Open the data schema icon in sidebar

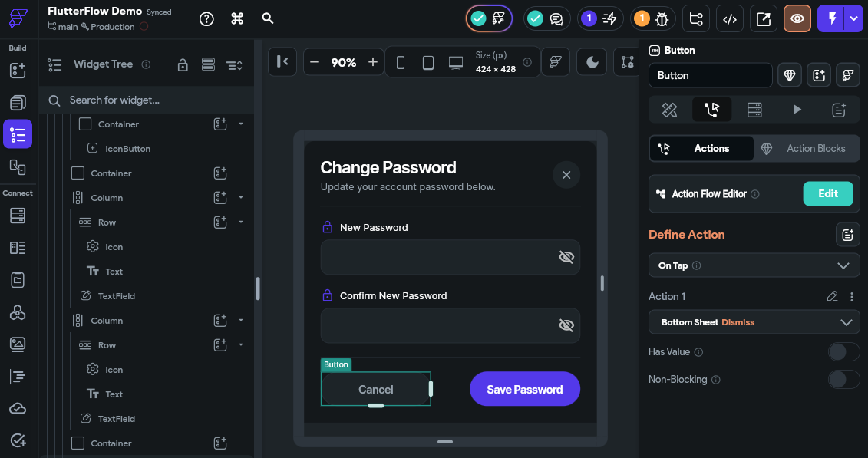18,248
